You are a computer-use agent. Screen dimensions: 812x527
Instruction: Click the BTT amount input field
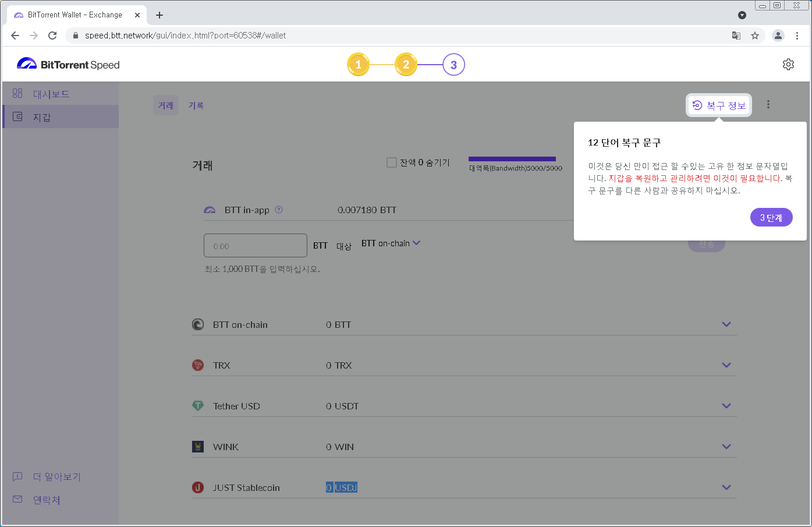256,246
